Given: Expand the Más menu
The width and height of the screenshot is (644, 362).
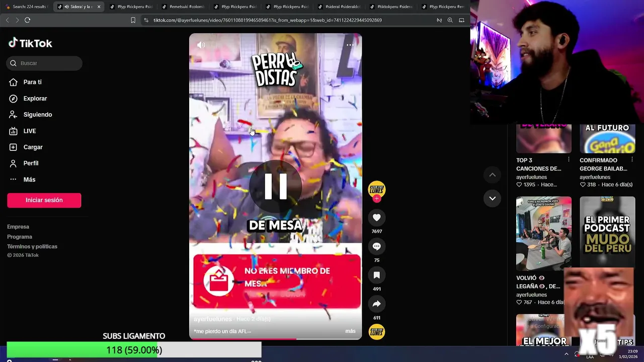Looking at the screenshot, I should pos(29,179).
